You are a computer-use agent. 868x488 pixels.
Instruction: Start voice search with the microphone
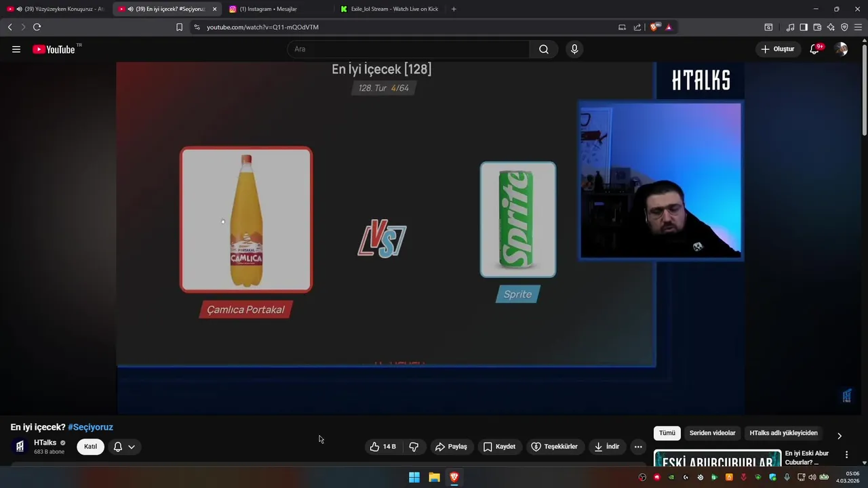574,49
